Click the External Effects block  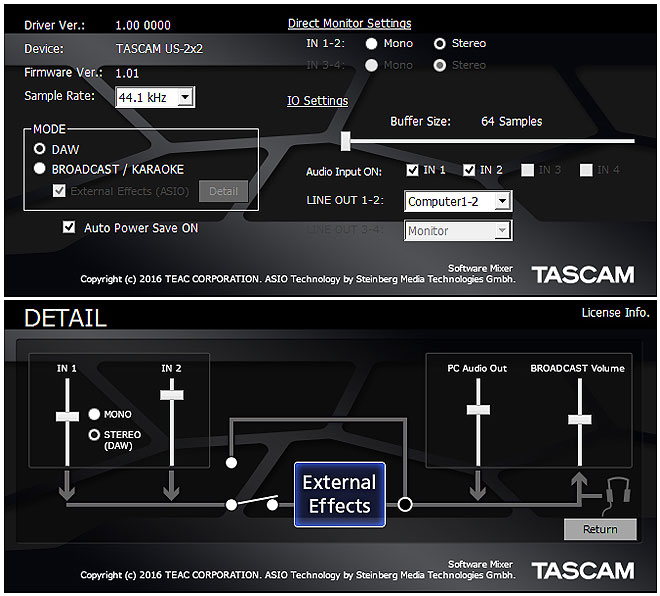(x=339, y=494)
